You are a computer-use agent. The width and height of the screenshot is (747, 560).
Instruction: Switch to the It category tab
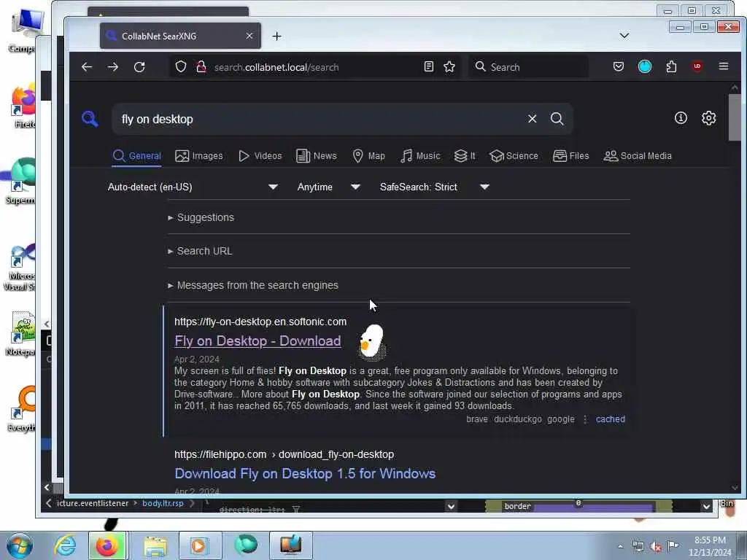pyautogui.click(x=465, y=156)
